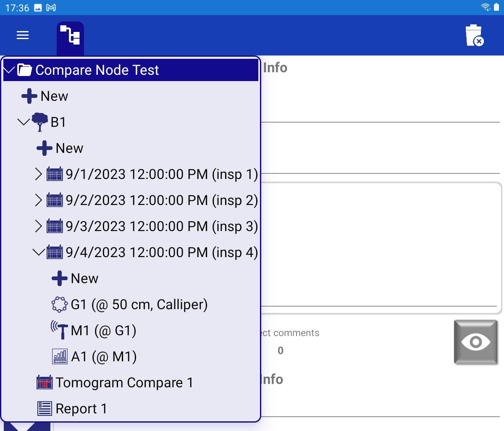The width and height of the screenshot is (504, 431).
Task: Click the hammer measurement icon of M1
Action: 60,330
